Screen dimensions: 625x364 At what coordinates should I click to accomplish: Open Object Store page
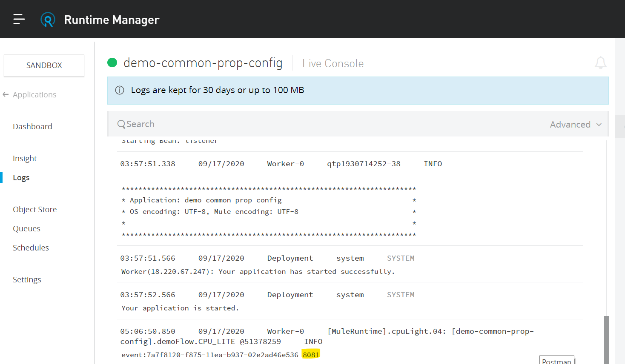tap(34, 209)
